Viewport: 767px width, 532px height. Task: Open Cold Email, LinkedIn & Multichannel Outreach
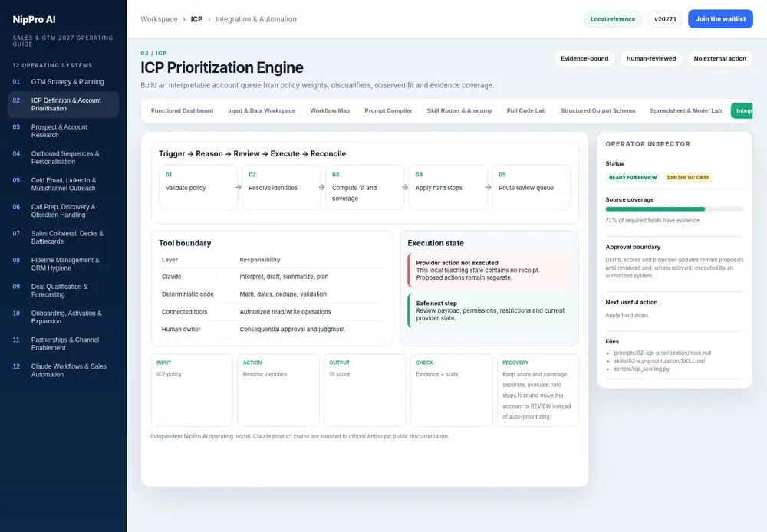point(63,184)
